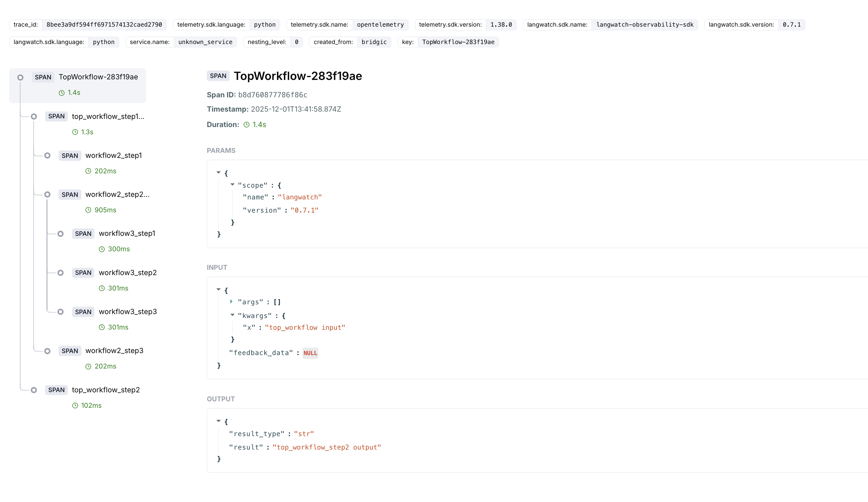Collapse the "scope" JSON node
The image size is (868, 502).
click(233, 185)
